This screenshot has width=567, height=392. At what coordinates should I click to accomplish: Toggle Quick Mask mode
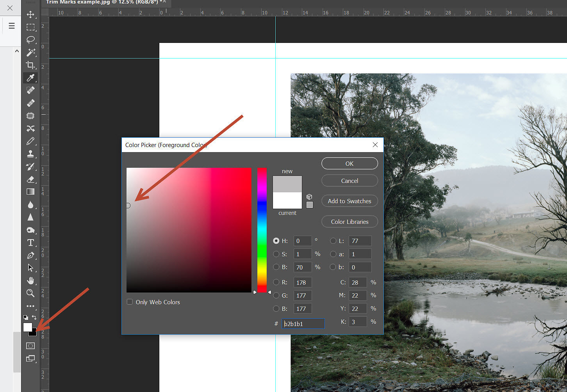tap(30, 345)
